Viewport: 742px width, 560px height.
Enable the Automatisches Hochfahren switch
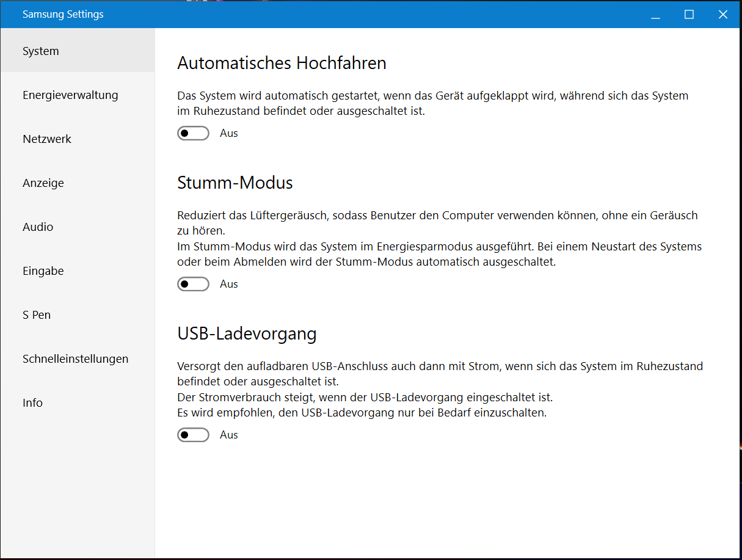click(193, 133)
